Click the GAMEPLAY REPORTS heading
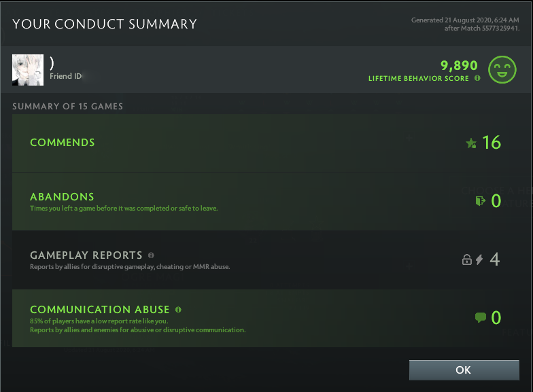Image resolution: width=533 pixels, height=392 pixels. click(x=86, y=255)
